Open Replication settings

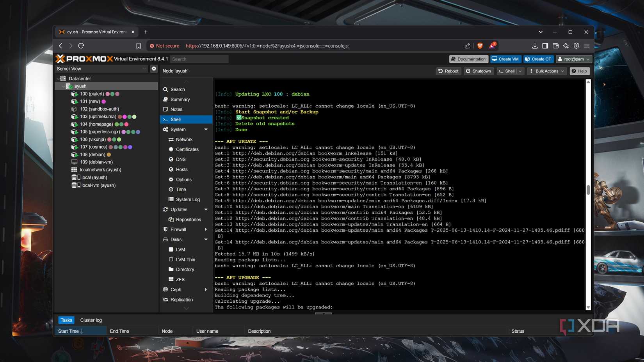click(182, 300)
